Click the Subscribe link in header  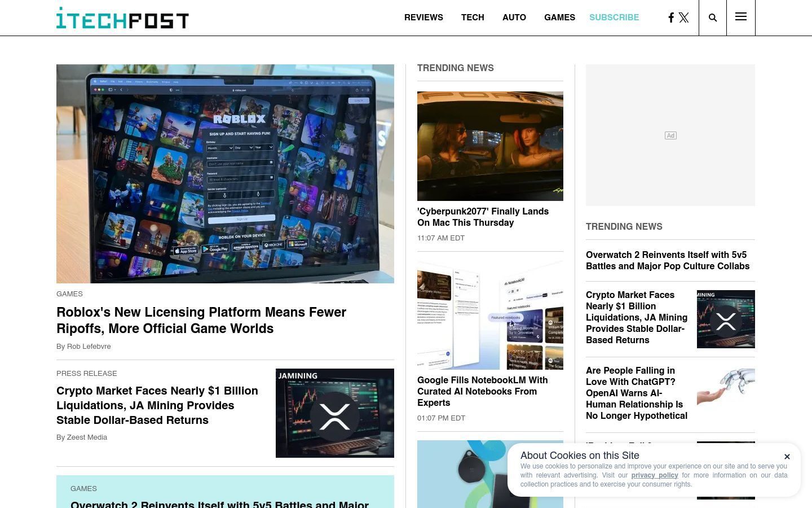tap(614, 17)
